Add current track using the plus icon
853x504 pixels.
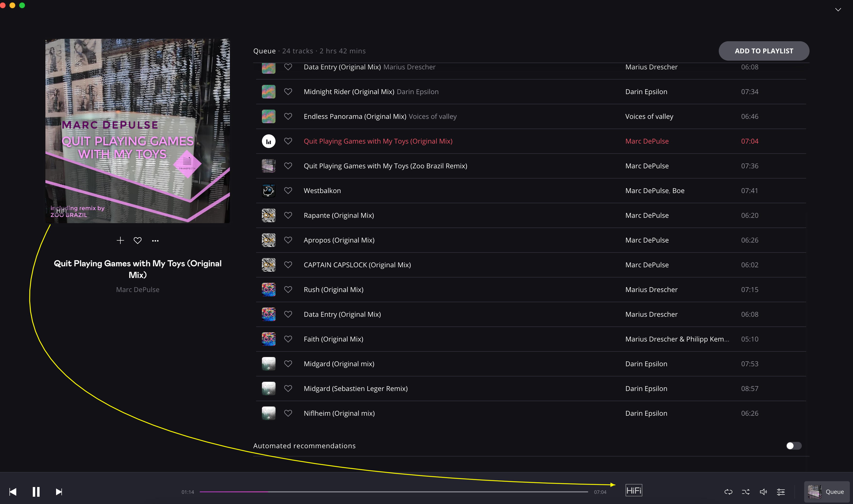tap(120, 240)
